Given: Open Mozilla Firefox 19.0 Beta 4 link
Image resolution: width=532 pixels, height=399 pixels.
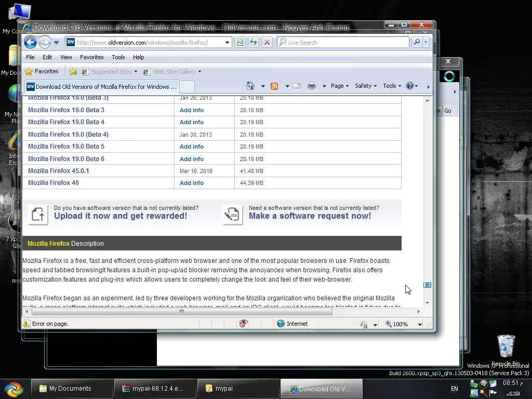Looking at the screenshot, I should (x=66, y=122).
